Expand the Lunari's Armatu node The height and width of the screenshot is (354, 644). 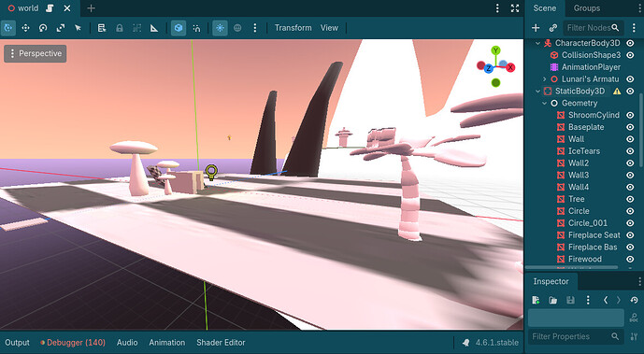point(545,78)
